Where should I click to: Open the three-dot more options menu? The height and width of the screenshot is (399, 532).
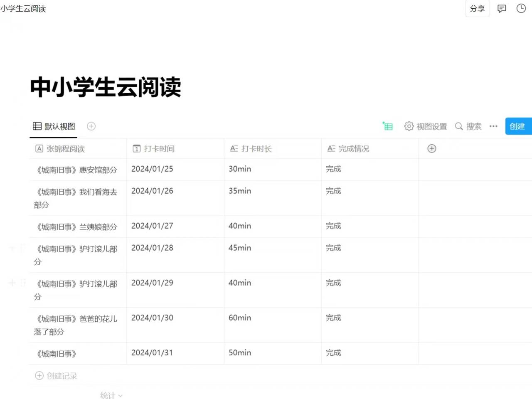[x=493, y=126]
